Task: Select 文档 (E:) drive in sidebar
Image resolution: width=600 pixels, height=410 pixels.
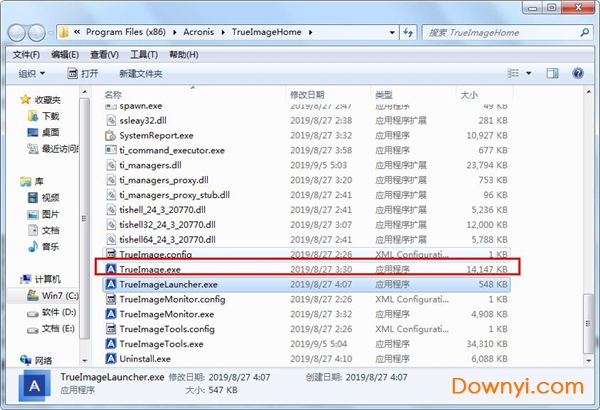Action: point(51,328)
